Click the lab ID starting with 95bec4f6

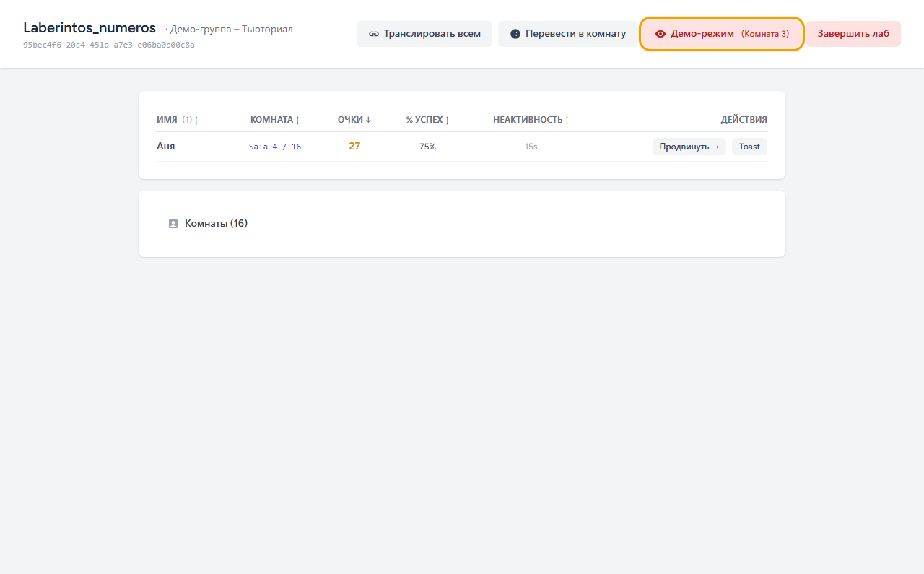tap(109, 45)
